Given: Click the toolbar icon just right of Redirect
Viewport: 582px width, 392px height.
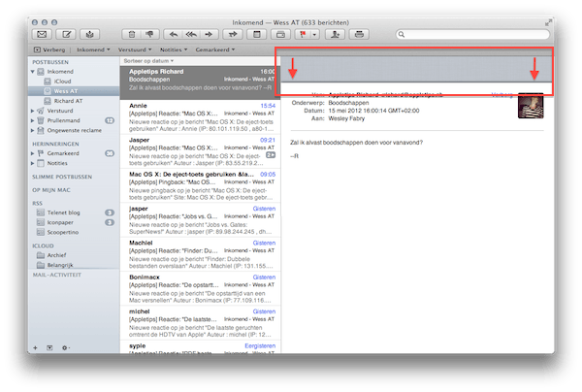Looking at the screenshot, I should click(x=256, y=35).
